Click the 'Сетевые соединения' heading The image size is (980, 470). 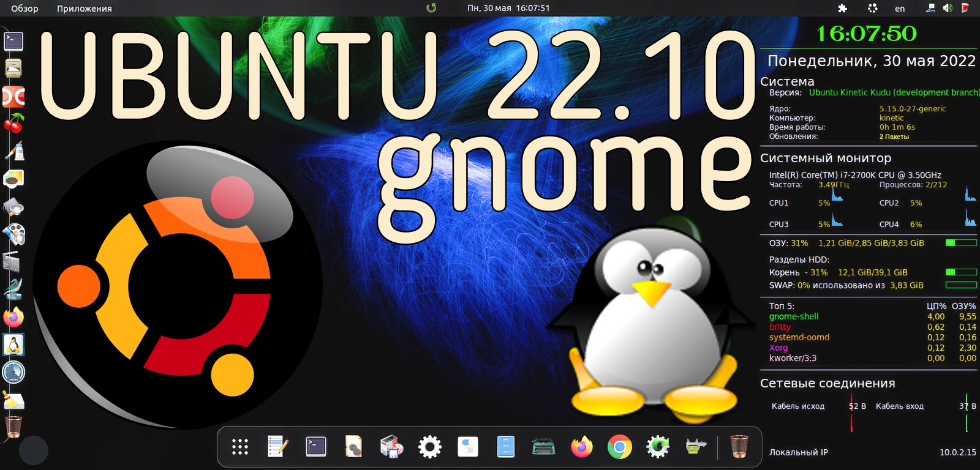[x=827, y=384]
